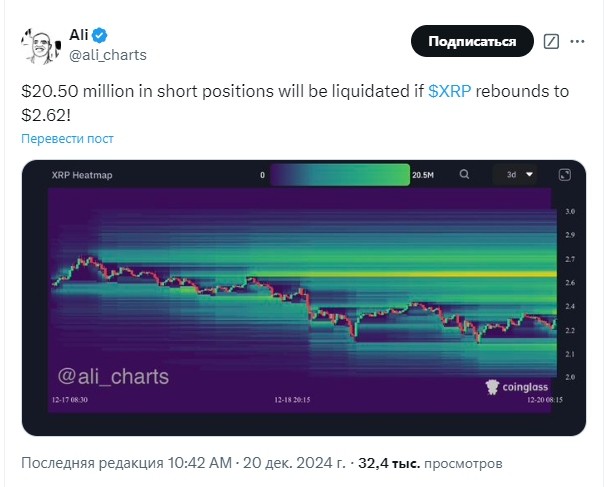
Task: Click the heatmap gradient scale bar
Action: pos(340,175)
